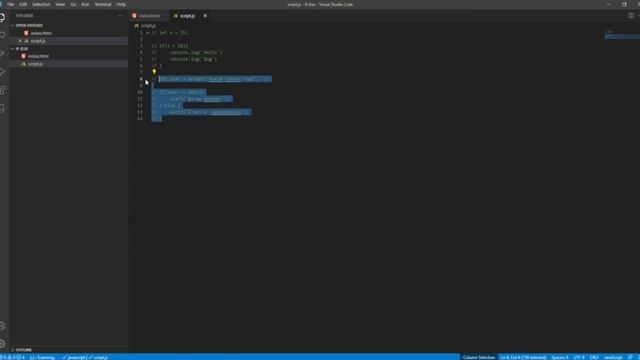
Task: Click the yellow lightbulb quick-fix icon
Action: [154, 72]
